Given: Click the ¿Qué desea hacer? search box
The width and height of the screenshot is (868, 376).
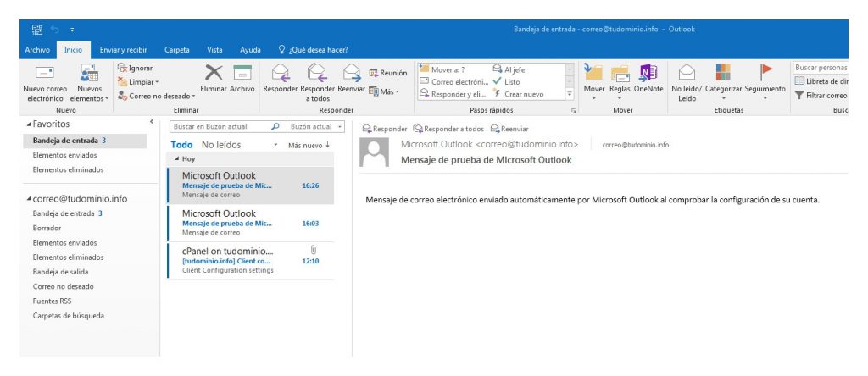Looking at the screenshot, I should coord(314,50).
